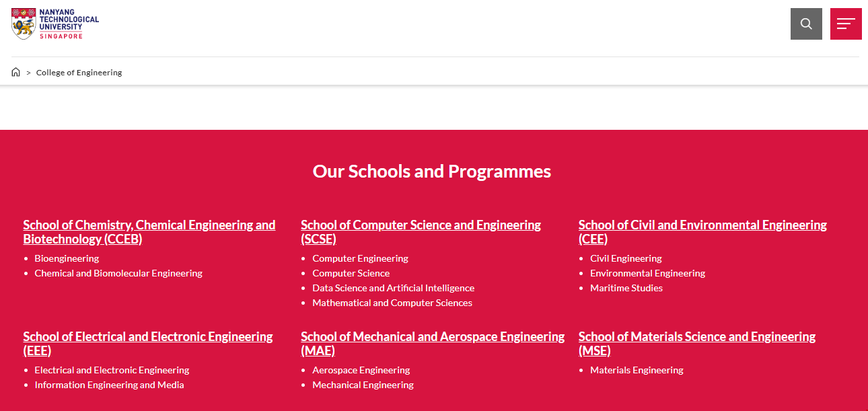Select Chemical and Biomolecular Engineering programme

(x=118, y=272)
